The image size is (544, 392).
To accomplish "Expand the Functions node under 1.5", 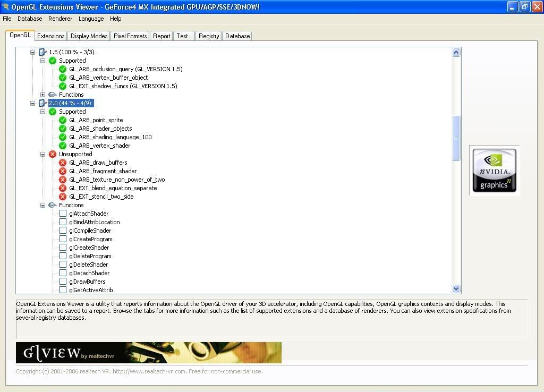I will point(42,95).
